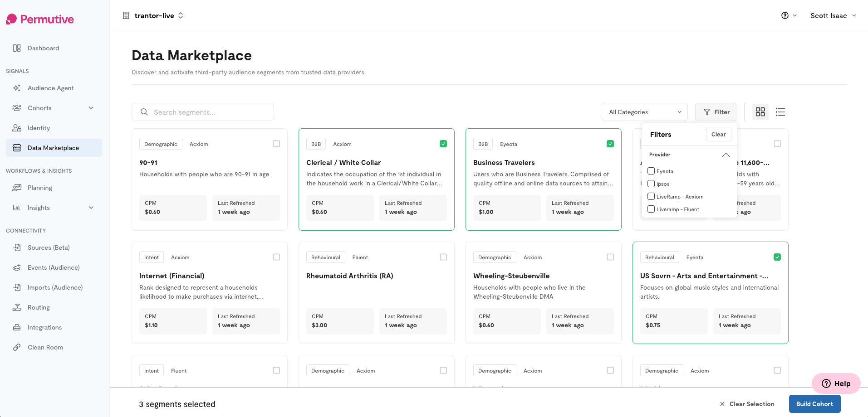Click the Planning icon
This screenshot has width=868, height=417.
[17, 188]
